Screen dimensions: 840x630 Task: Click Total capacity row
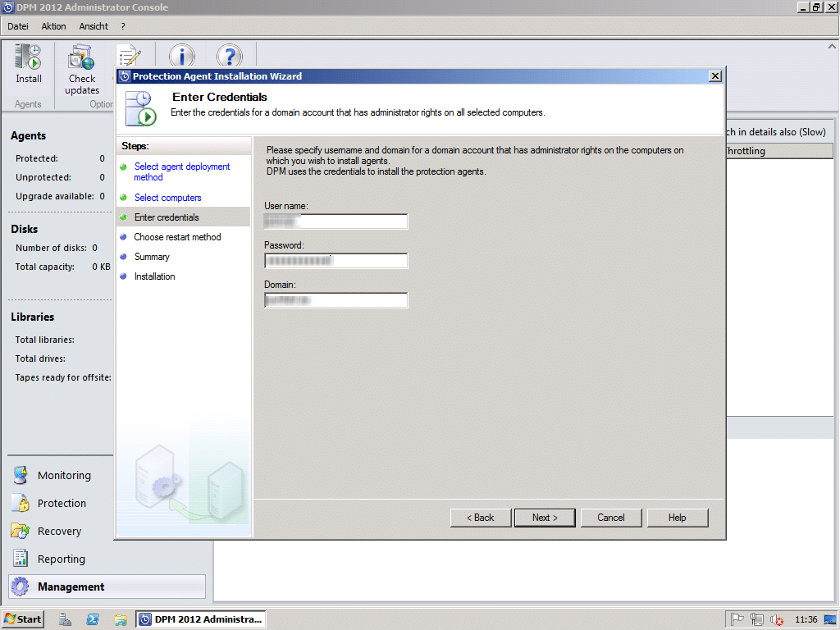[62, 267]
